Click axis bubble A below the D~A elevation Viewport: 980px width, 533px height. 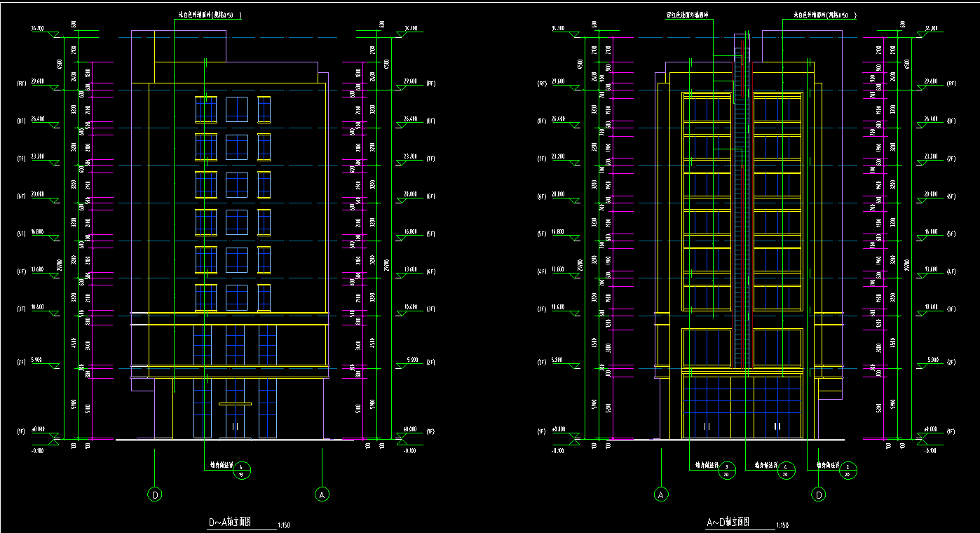322,494
